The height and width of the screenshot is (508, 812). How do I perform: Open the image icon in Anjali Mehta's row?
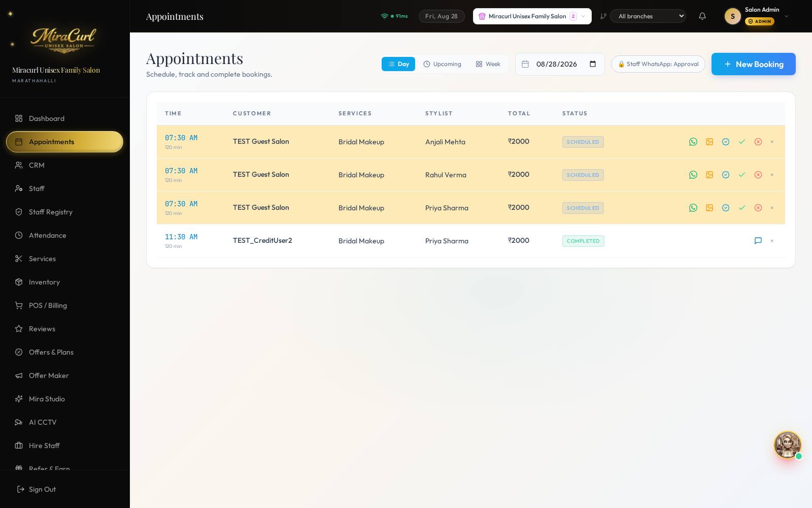709,142
